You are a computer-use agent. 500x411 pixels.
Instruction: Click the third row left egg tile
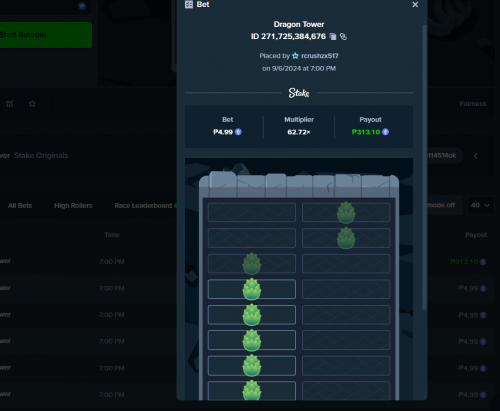[252, 264]
